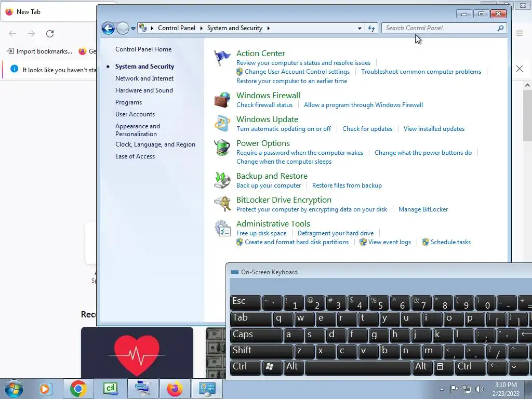Image resolution: width=532 pixels, height=399 pixels.
Task: Dismiss the Firefox notification bar
Action: 520,69
